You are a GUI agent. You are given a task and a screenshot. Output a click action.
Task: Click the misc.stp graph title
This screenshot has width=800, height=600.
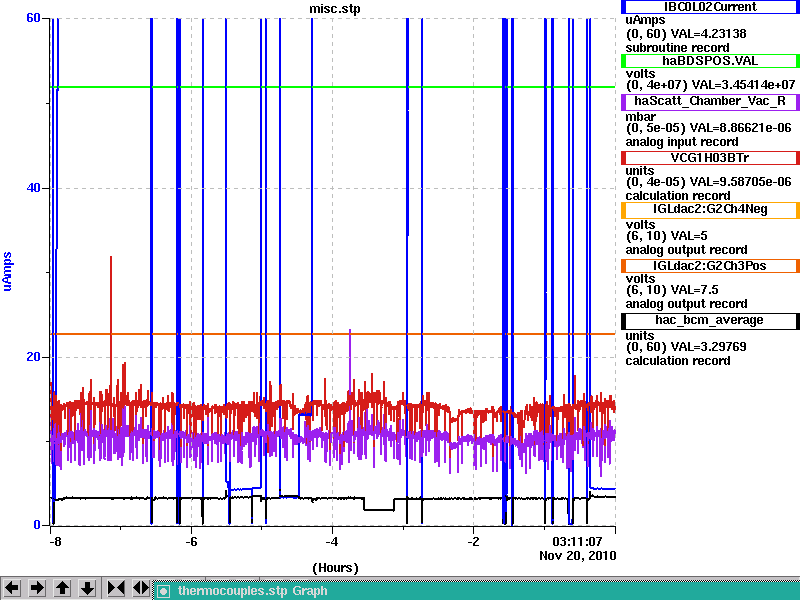pos(335,9)
